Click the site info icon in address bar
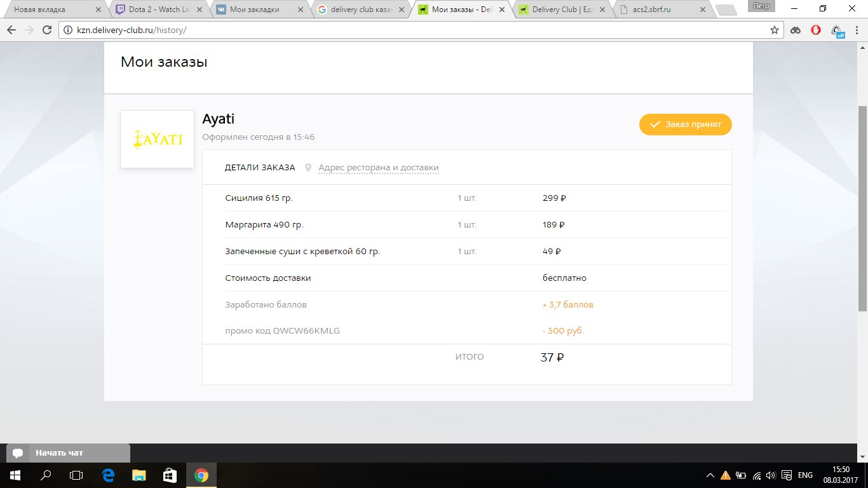This screenshot has height=488, width=868. pyautogui.click(x=69, y=30)
